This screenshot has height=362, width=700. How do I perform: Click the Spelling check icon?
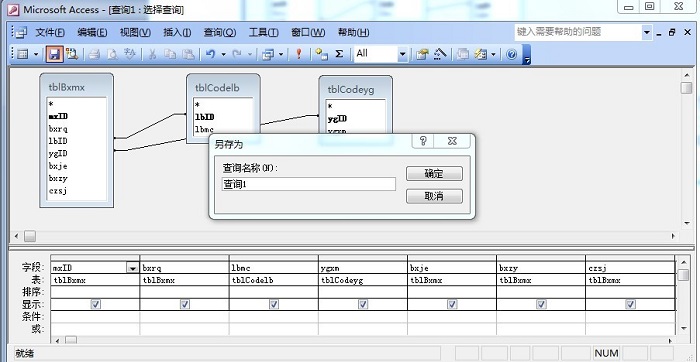(129, 54)
